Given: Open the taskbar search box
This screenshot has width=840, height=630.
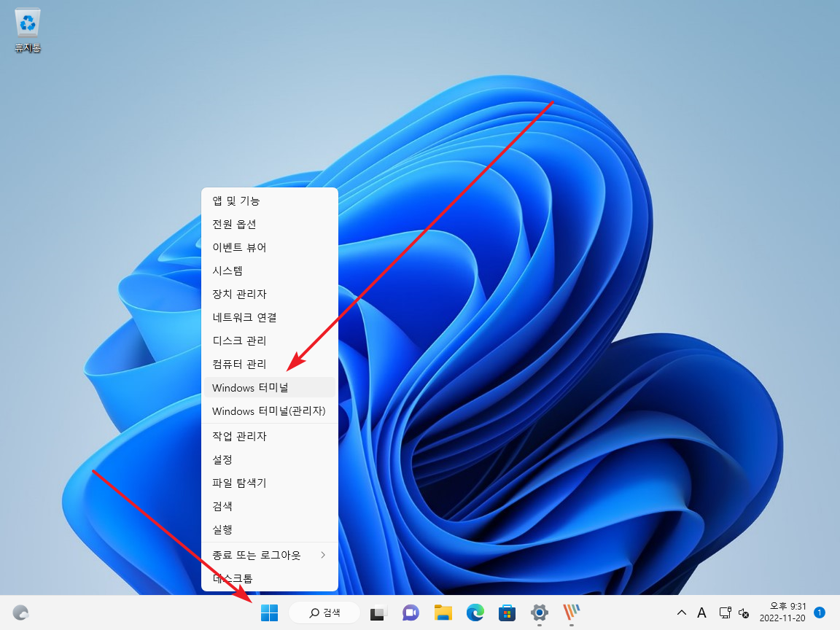Looking at the screenshot, I should (324, 612).
